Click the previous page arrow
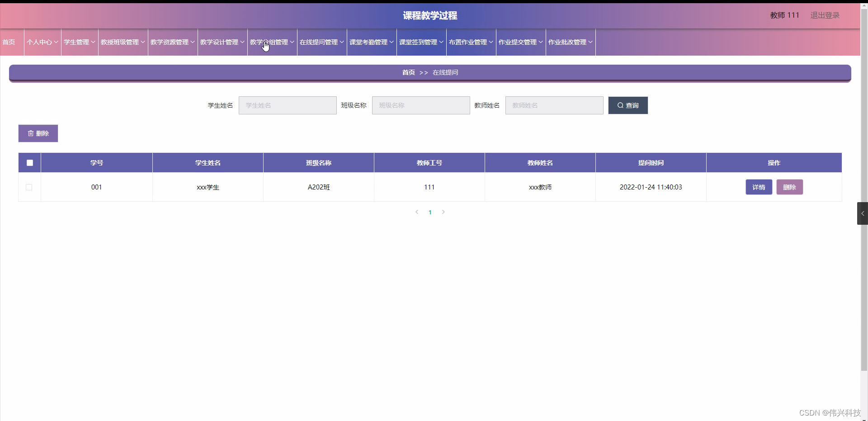Screen dimensions: 868x421 pyautogui.click(x=416, y=212)
